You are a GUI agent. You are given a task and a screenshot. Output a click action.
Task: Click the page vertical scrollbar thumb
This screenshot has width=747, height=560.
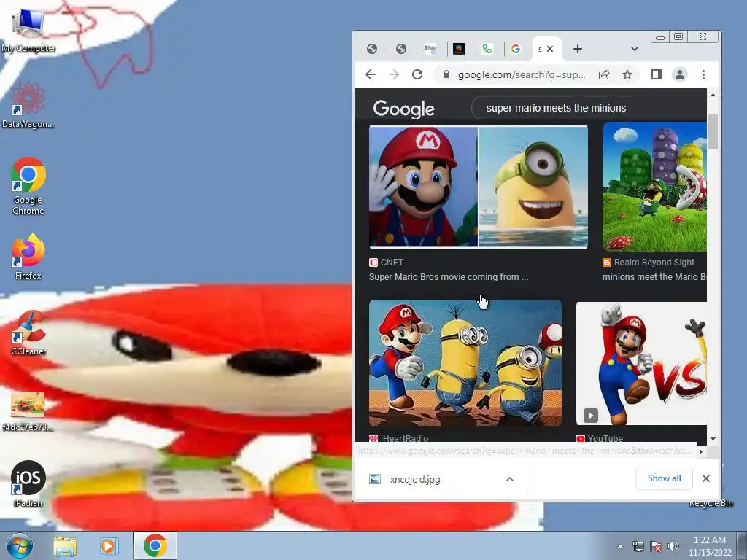[x=713, y=132]
